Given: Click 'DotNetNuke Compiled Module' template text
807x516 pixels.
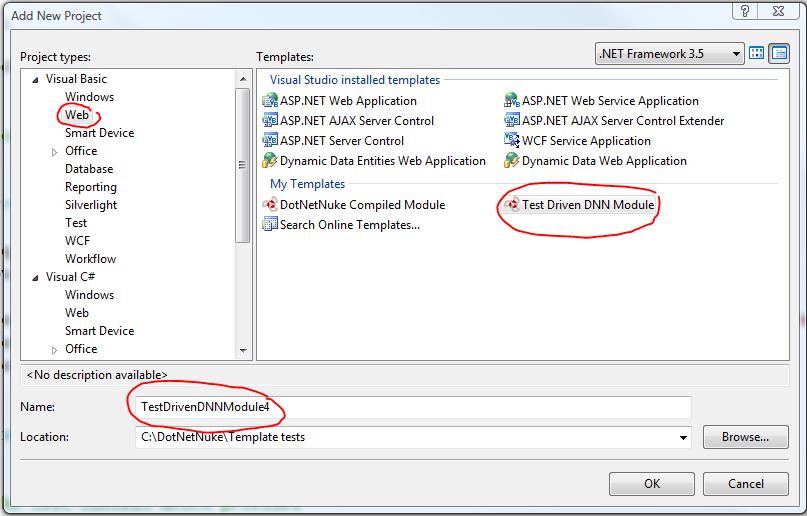Looking at the screenshot, I should [x=362, y=205].
